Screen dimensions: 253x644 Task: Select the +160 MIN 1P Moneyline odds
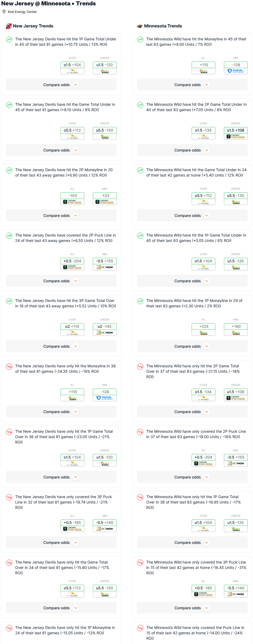(236, 326)
